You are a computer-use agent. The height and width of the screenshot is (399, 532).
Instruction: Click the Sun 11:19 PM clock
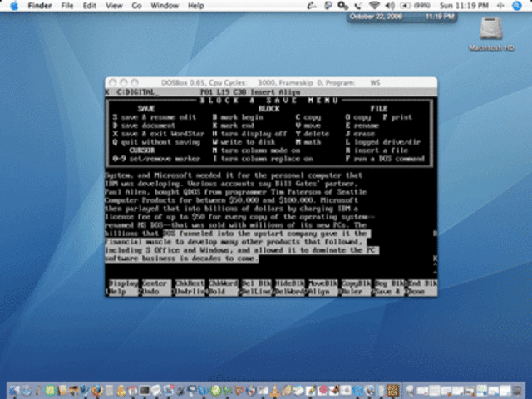[x=464, y=6]
